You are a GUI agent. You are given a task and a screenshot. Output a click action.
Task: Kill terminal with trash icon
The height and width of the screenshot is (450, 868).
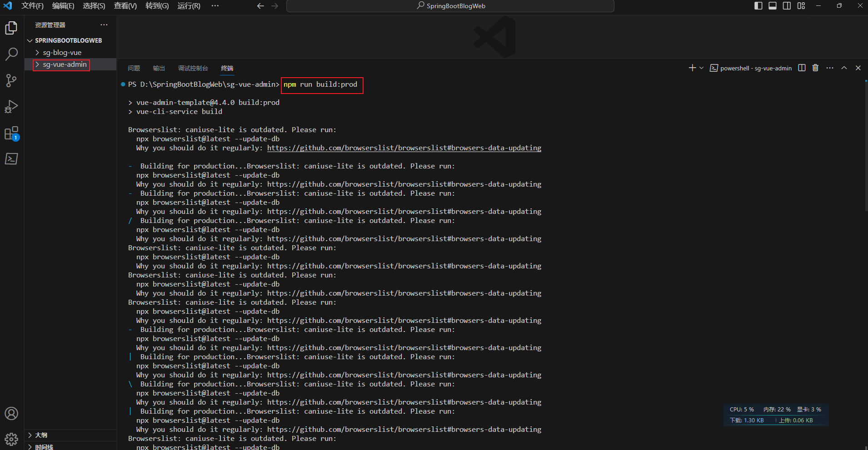pos(815,68)
